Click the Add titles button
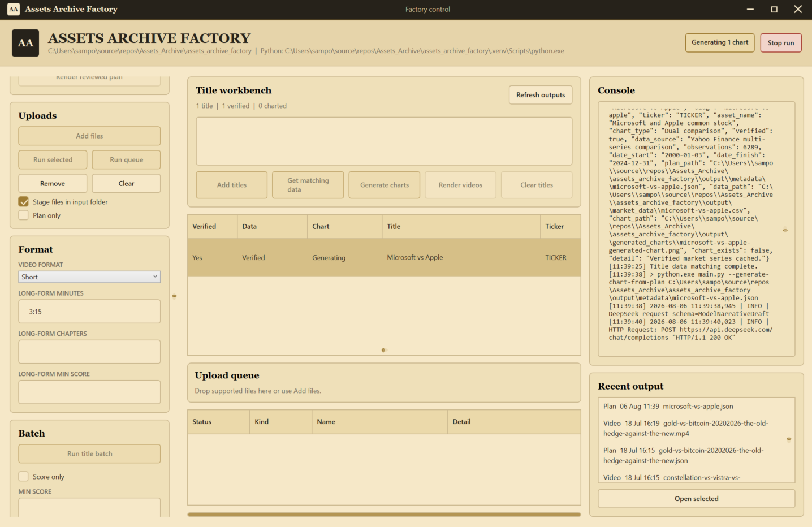This screenshot has height=527, width=812. click(232, 185)
